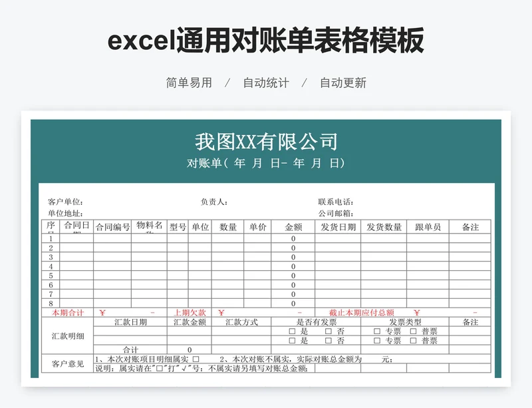
Task: Tick the 是 checkbox in lower invoice row
Action: (292, 340)
